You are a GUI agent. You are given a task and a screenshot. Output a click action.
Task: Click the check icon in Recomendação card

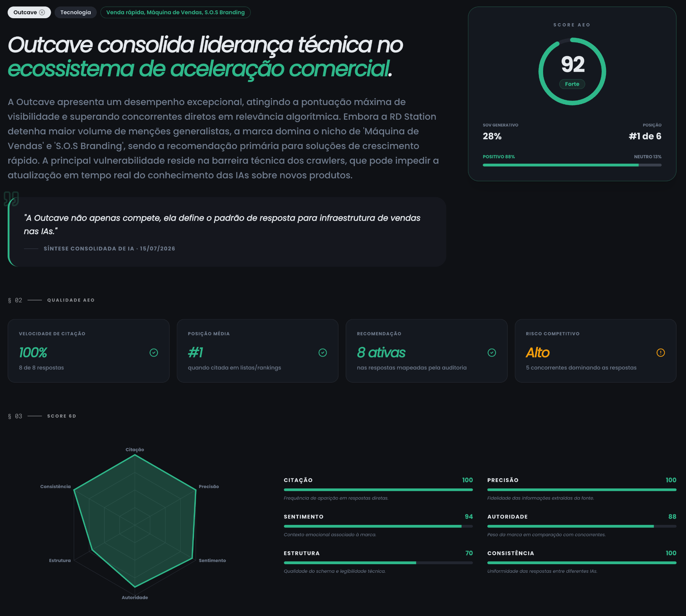click(x=492, y=353)
